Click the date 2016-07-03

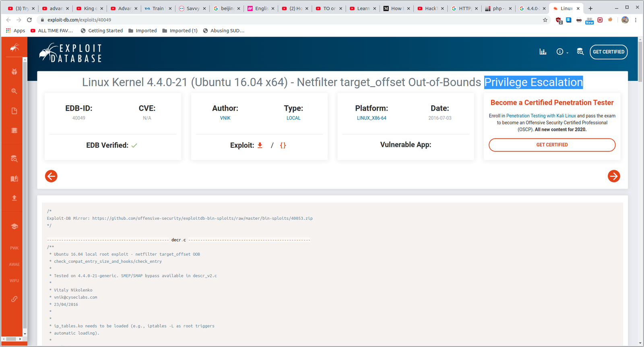click(440, 118)
